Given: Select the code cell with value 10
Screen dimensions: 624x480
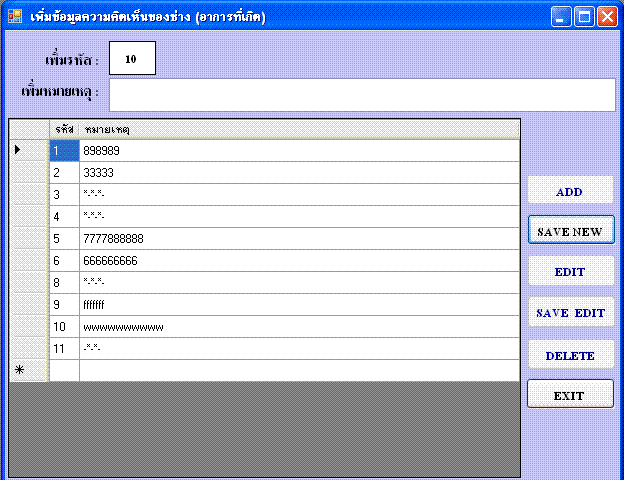Looking at the screenshot, I should (x=64, y=327).
